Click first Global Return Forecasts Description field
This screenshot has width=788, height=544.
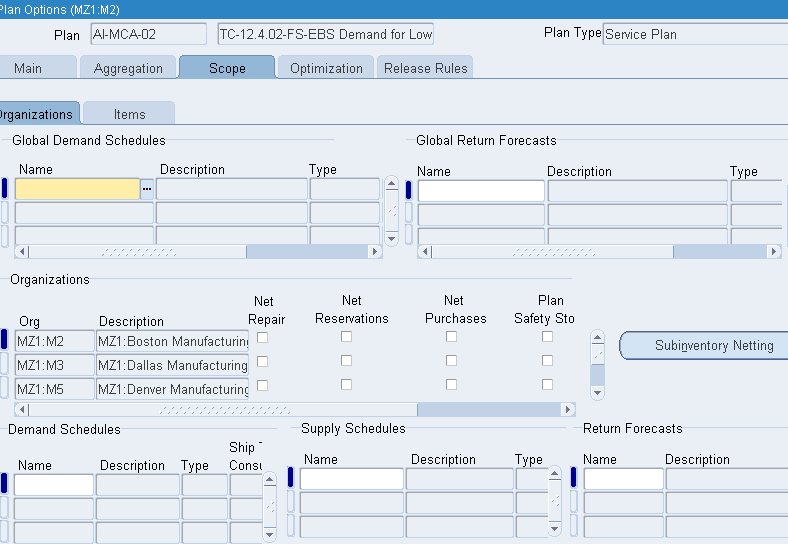(x=637, y=191)
